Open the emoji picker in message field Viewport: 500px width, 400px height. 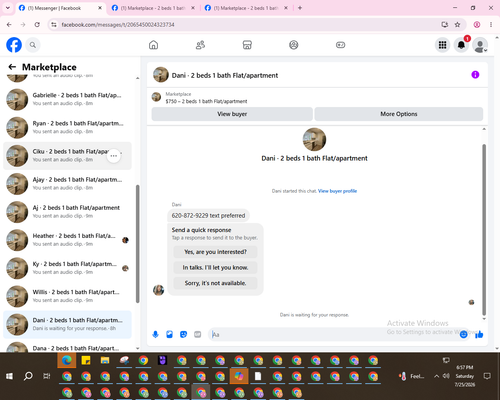(463, 334)
